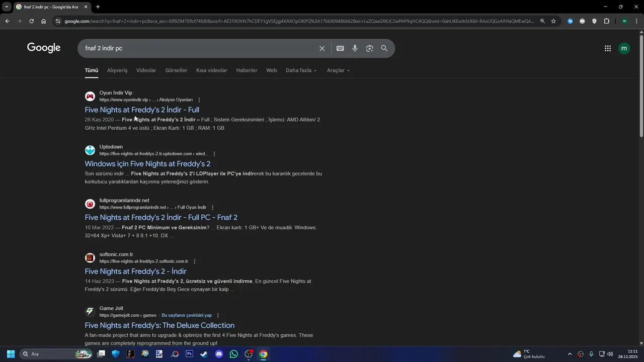Viewport: 644px width, 362px height.
Task: Click the page vertical scrollbar
Action: tap(641, 85)
